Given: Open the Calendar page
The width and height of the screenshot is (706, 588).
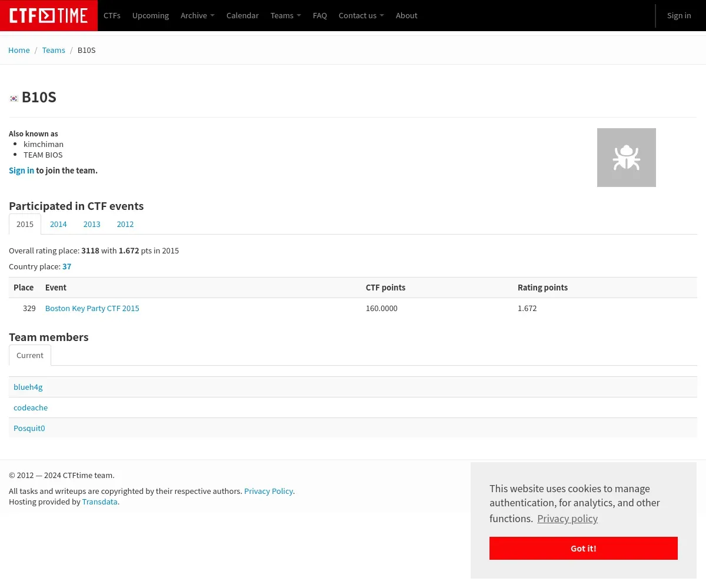Looking at the screenshot, I should point(242,15).
